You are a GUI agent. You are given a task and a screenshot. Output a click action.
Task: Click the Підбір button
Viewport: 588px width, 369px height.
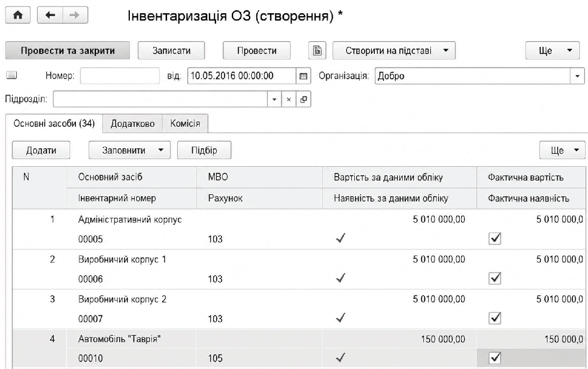click(204, 150)
